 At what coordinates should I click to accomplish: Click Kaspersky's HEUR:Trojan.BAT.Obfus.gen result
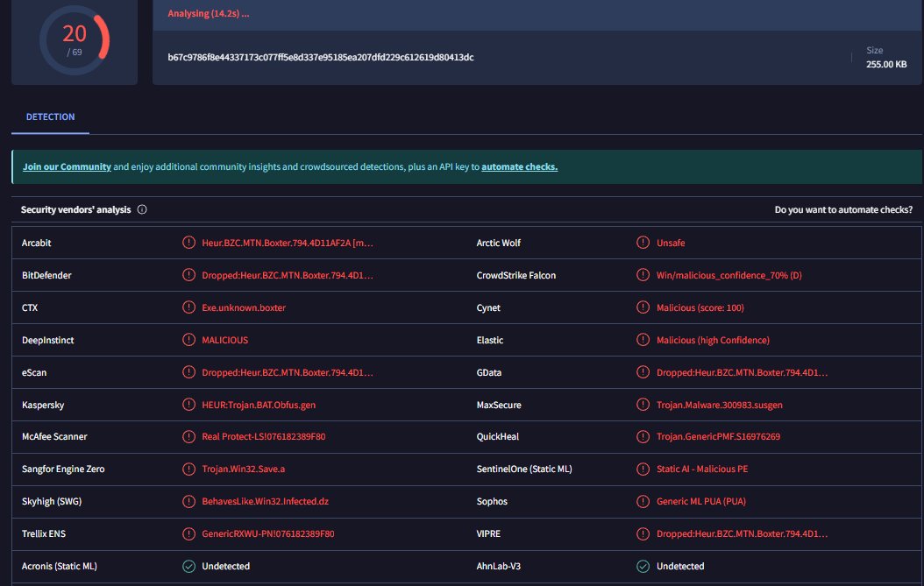pyautogui.click(x=259, y=405)
